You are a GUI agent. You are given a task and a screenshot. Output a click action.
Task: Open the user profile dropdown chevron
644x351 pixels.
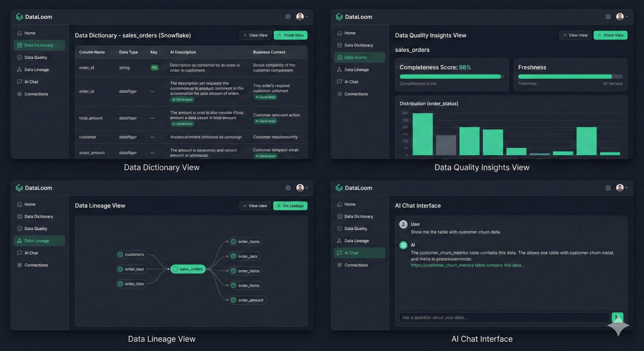tap(308, 16)
